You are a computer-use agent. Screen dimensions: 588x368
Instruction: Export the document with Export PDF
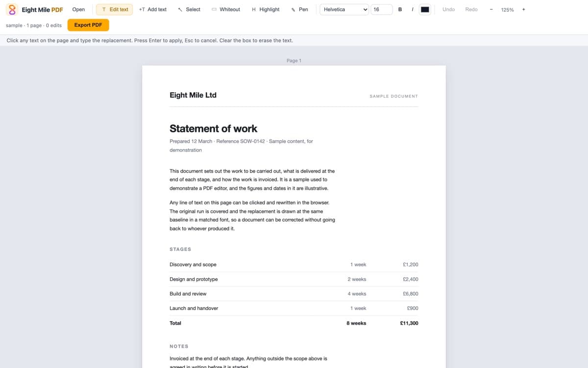coord(88,25)
